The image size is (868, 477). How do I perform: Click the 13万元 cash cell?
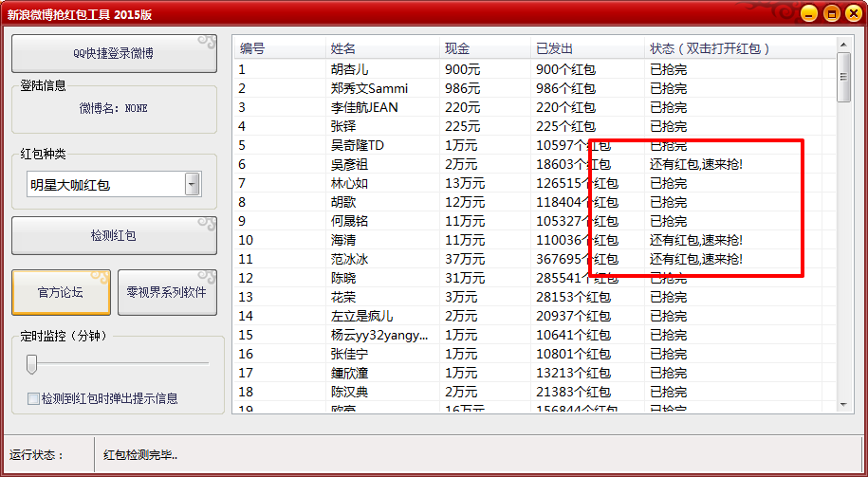tap(465, 183)
